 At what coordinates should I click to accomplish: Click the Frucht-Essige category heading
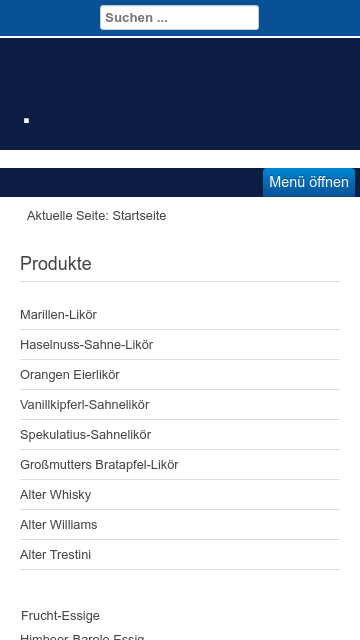60,616
